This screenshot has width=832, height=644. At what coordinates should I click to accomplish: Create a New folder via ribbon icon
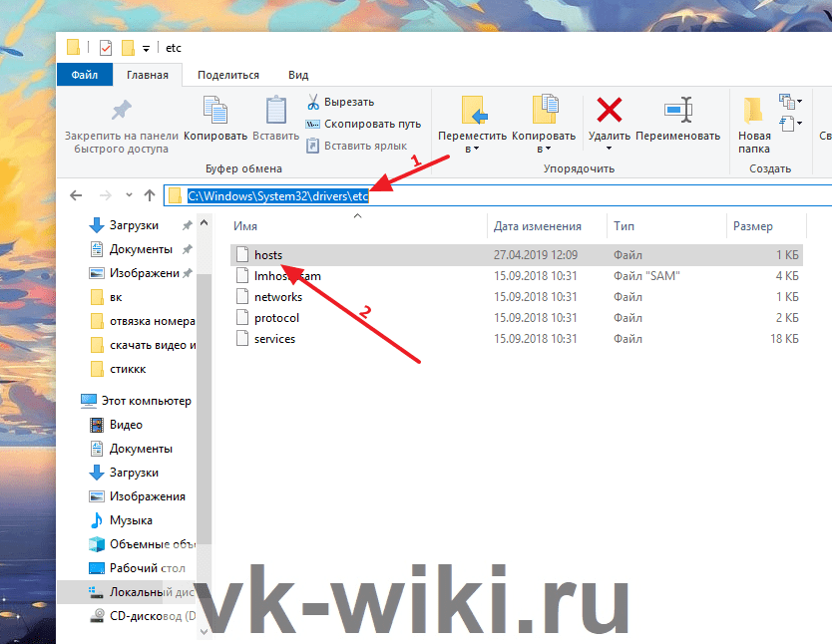[x=754, y=111]
